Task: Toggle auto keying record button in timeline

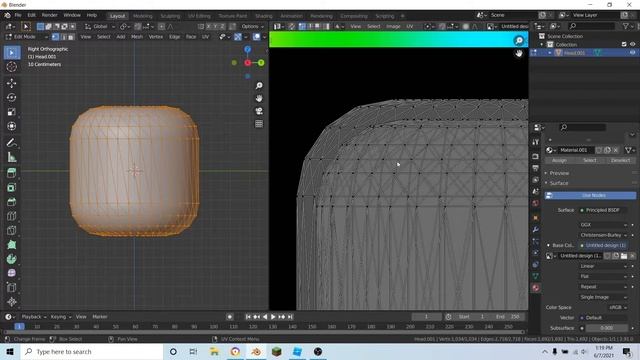Action: coord(230,317)
